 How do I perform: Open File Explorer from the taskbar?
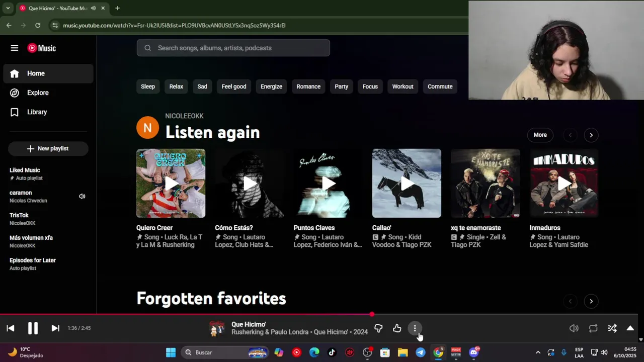click(403, 352)
